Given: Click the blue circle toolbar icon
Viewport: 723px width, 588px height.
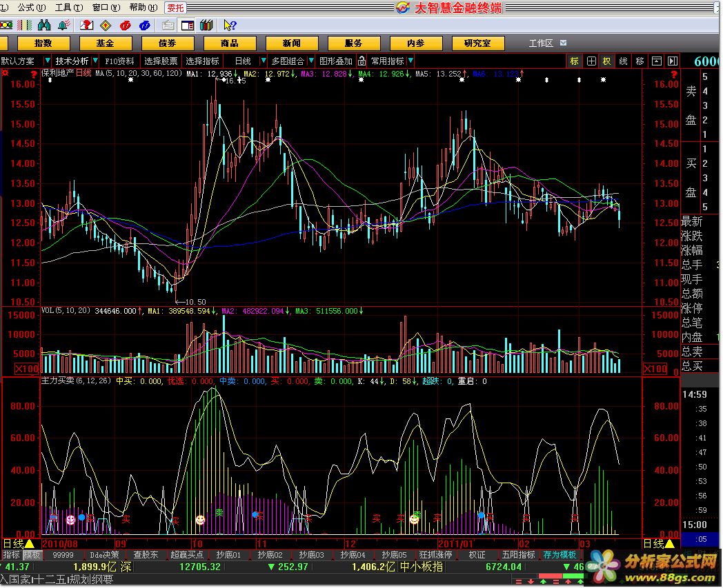Looking at the screenshot, I should (x=144, y=26).
